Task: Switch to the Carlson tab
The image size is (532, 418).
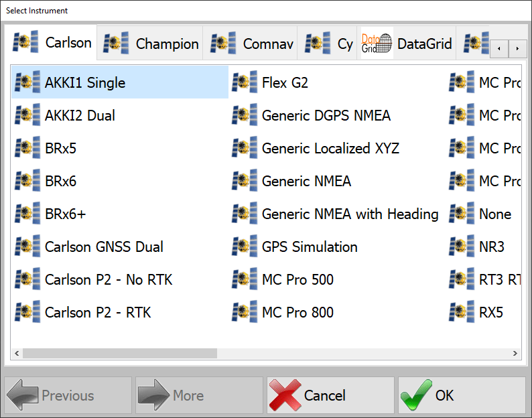Action: [50, 42]
